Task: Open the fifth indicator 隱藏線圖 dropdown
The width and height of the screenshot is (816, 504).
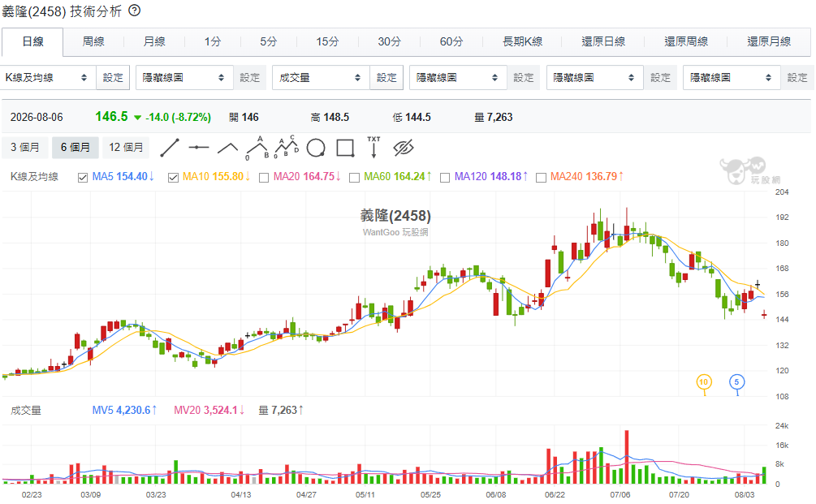Action: click(595, 77)
